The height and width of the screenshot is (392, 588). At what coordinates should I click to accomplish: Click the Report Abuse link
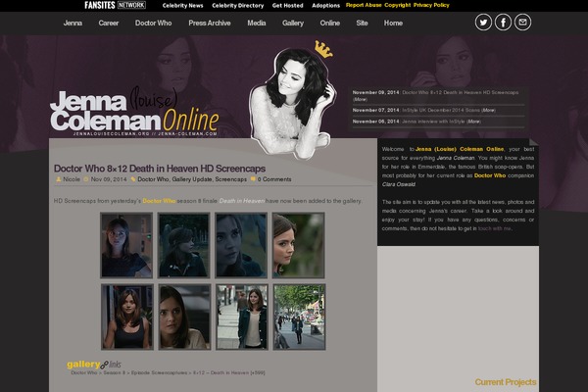pyautogui.click(x=364, y=5)
